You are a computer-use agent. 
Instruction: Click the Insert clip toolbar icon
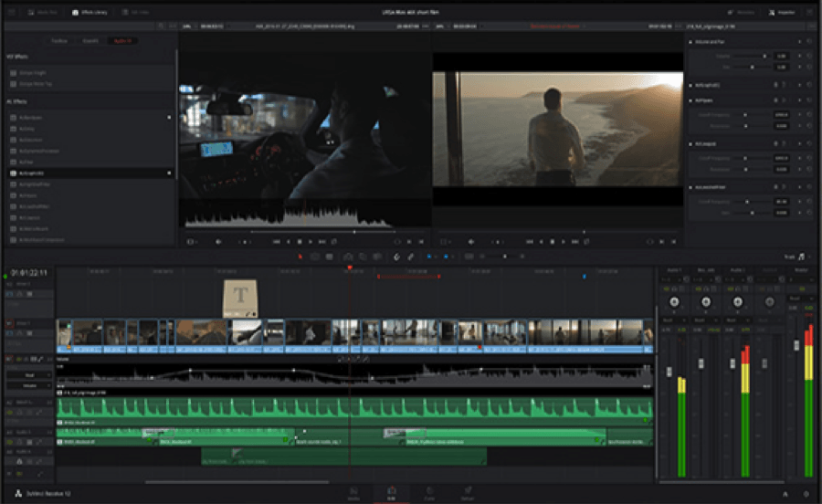click(348, 257)
